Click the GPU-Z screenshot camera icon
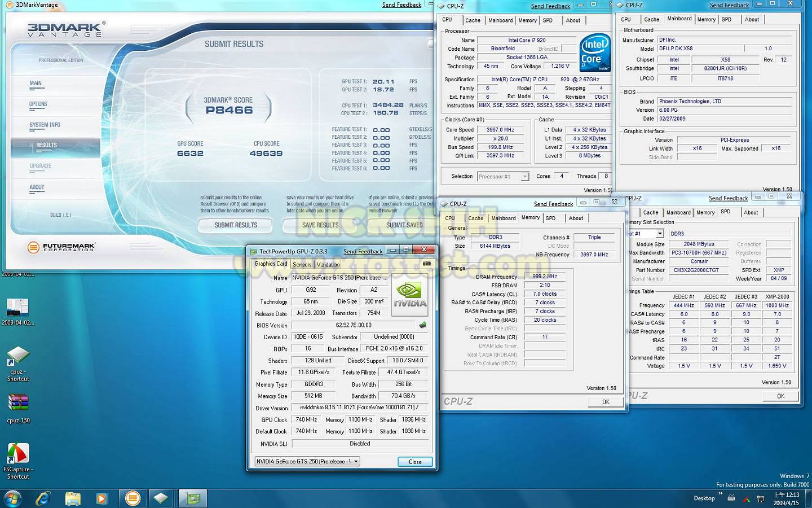The height and width of the screenshot is (508, 812). (x=427, y=264)
